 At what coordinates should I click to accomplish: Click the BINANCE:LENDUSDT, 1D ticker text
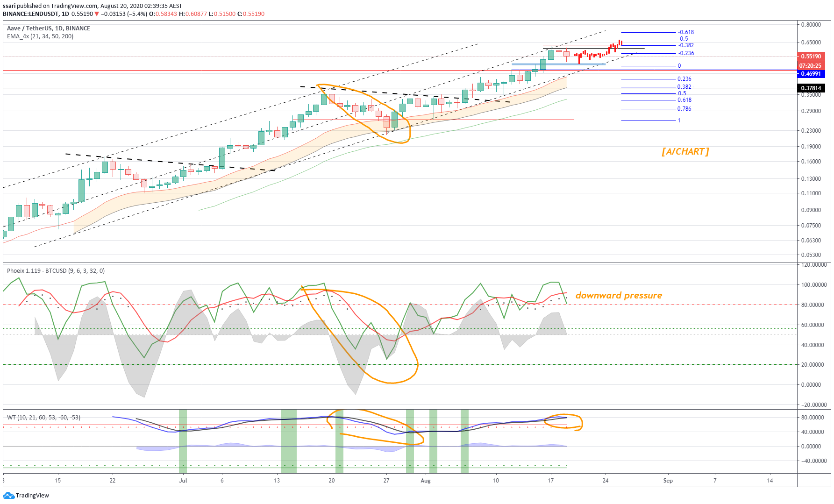(x=36, y=14)
